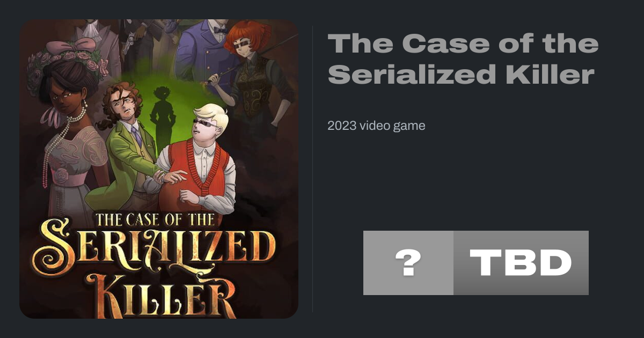Click the green-jacket man's purple tie
Screen dimensions: 644x338
pyautogui.click(x=137, y=136)
